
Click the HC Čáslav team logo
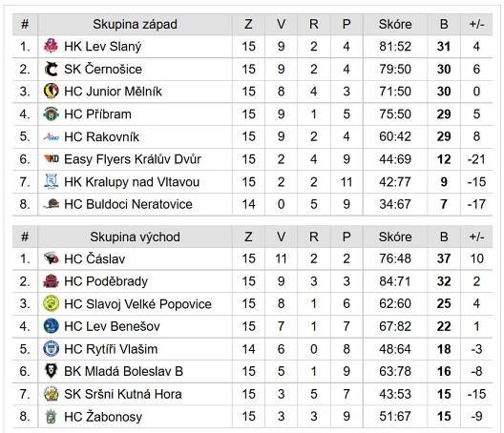pyautogui.click(x=51, y=258)
